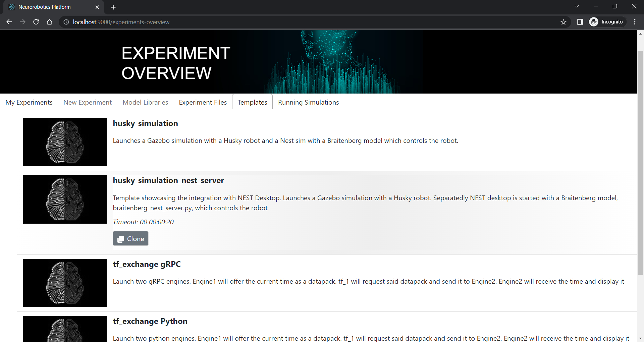Screen dimensions: 644x342
Task: Click the address bar URL field
Action: pos(312,22)
